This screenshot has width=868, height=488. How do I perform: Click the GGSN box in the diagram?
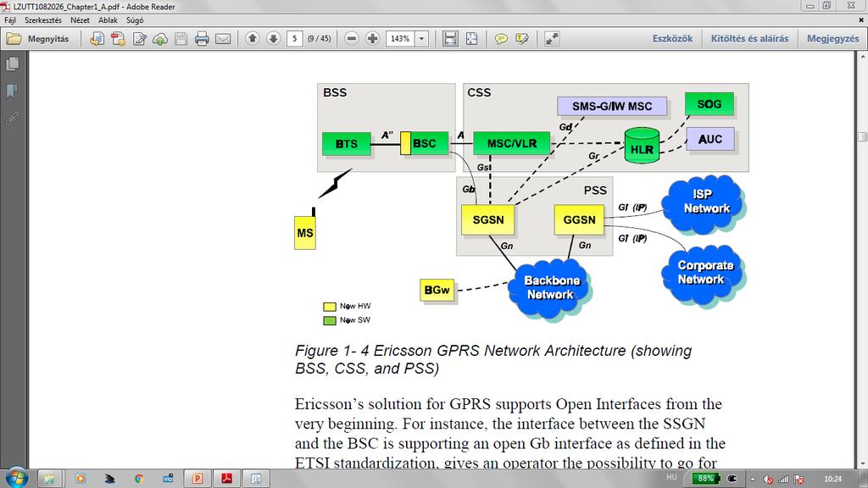click(579, 219)
